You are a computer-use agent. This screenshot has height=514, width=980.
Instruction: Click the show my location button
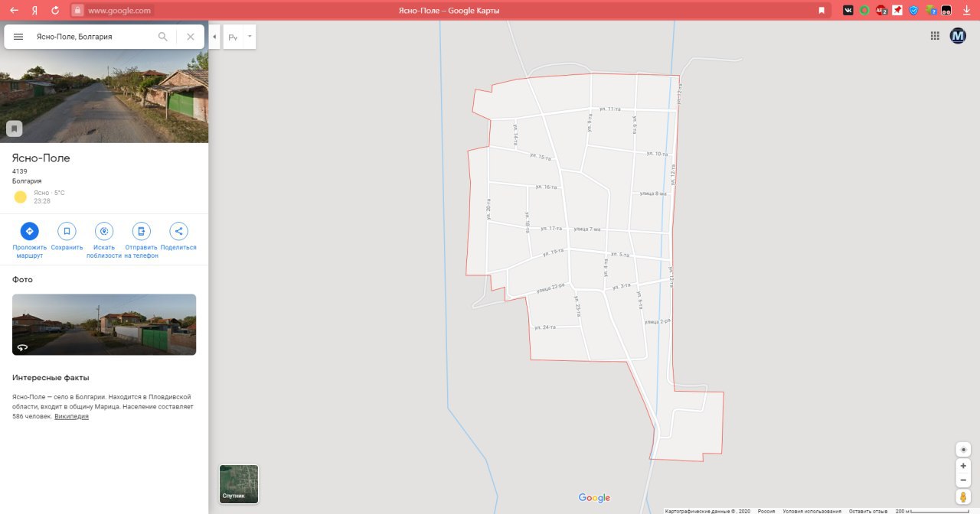click(963, 449)
